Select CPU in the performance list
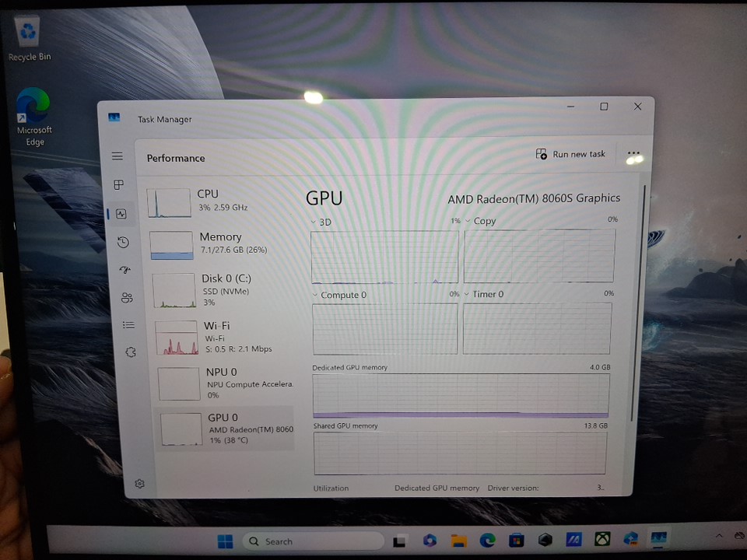This screenshot has height=560, width=747. tap(222, 201)
